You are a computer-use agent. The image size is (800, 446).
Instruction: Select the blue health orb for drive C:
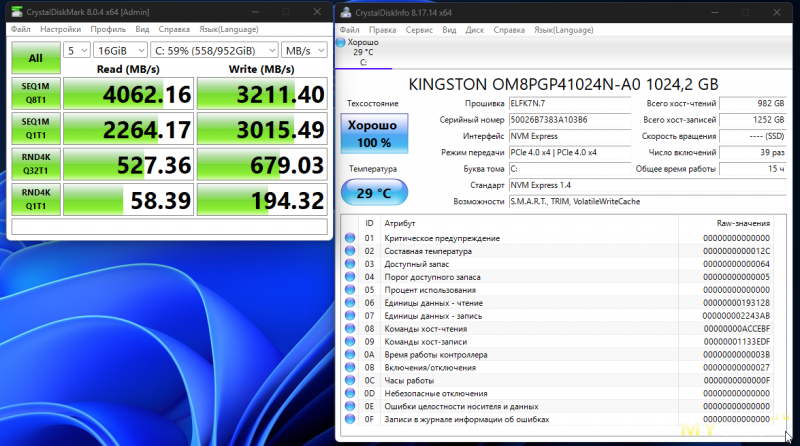[341, 42]
